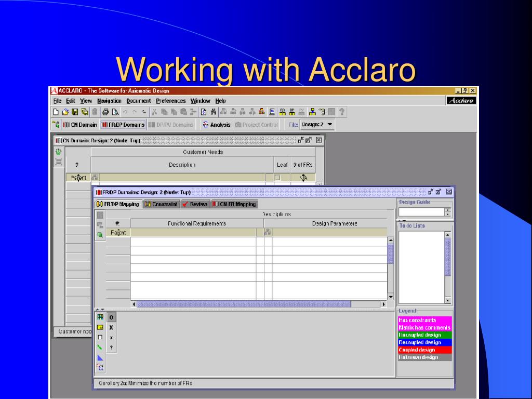The width and height of the screenshot is (532, 399).
Task: Click the Save All stacked disks icon
Action: point(85,112)
